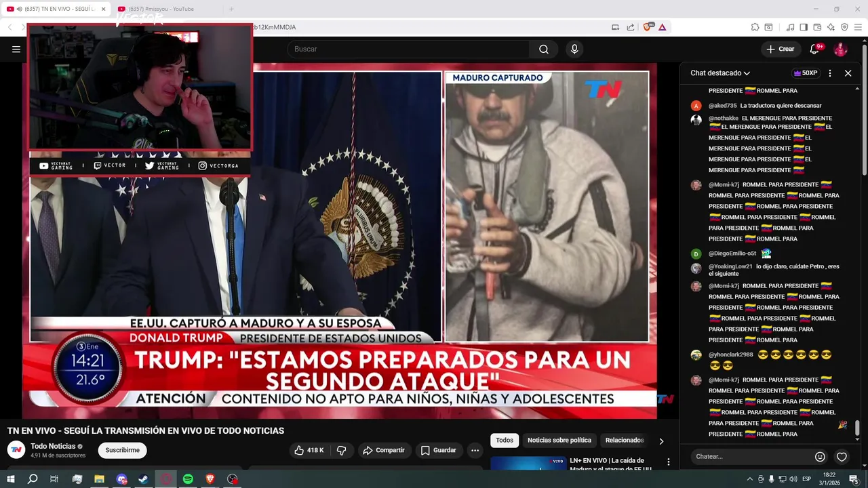Open Steam from the taskbar
Screen dimensions: 868x488
point(144,479)
